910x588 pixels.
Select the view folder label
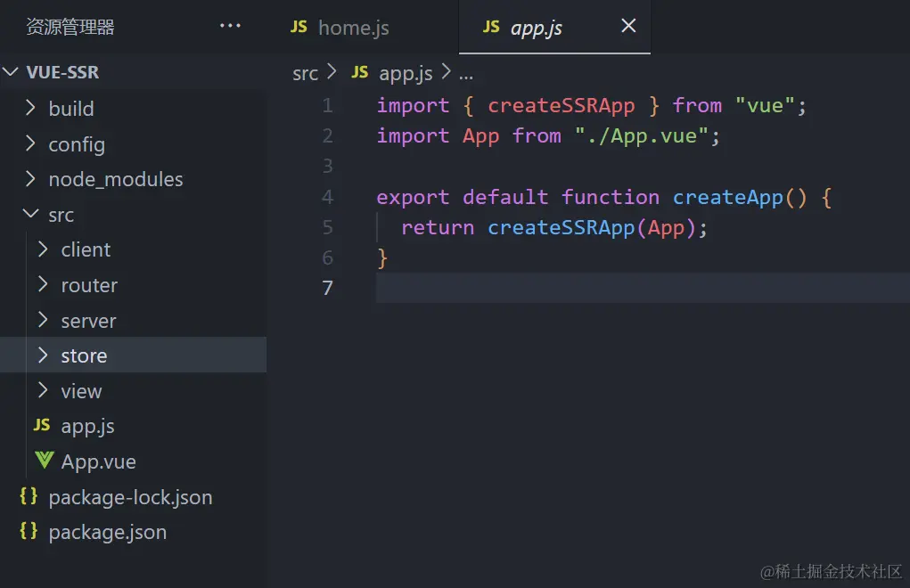point(81,391)
